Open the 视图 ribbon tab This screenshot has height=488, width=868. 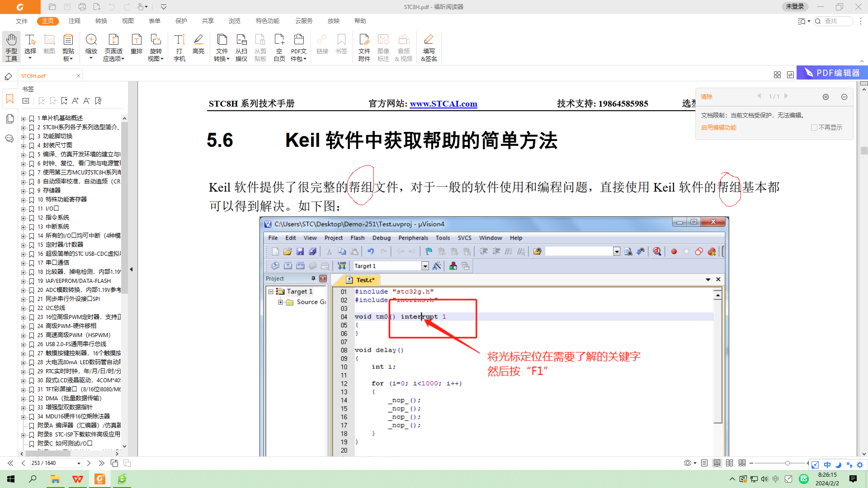[128, 21]
